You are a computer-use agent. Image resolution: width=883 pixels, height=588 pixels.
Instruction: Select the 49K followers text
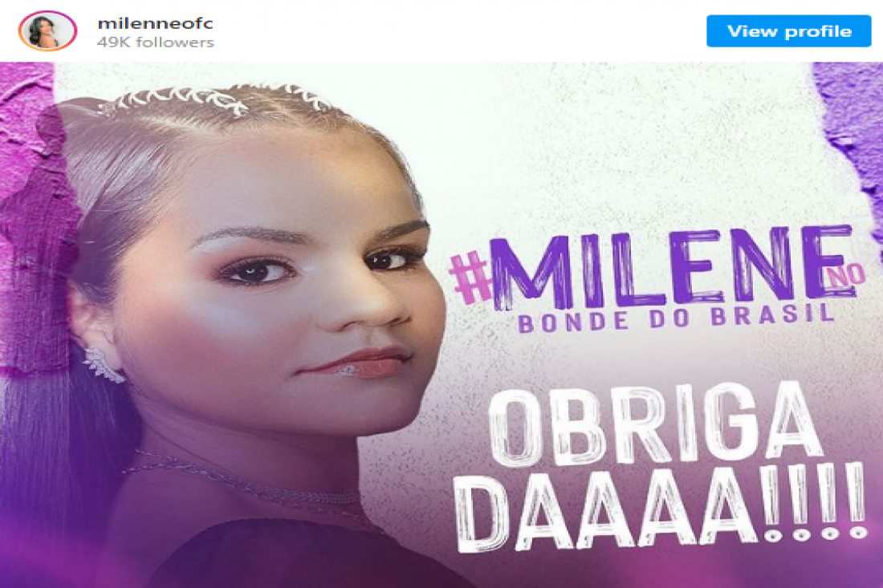(x=156, y=43)
